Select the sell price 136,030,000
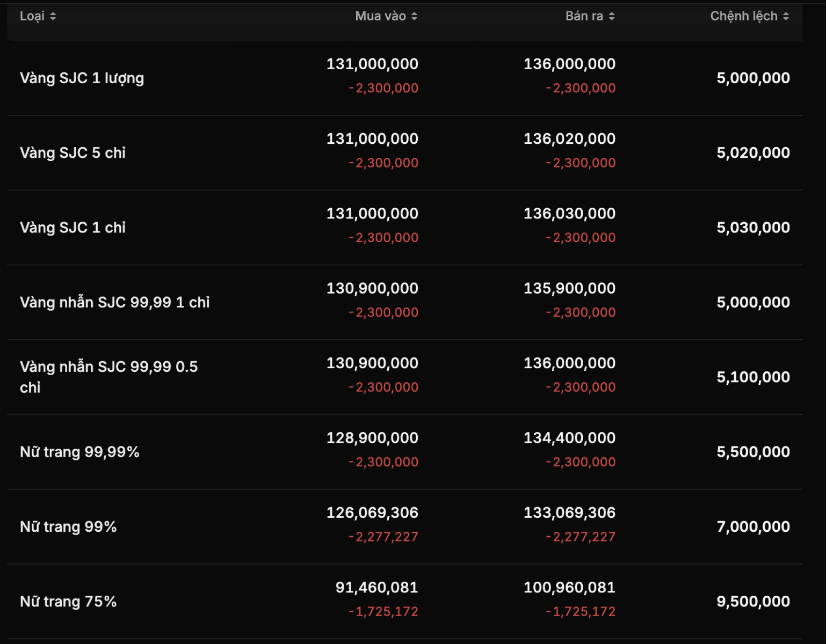 570,214
